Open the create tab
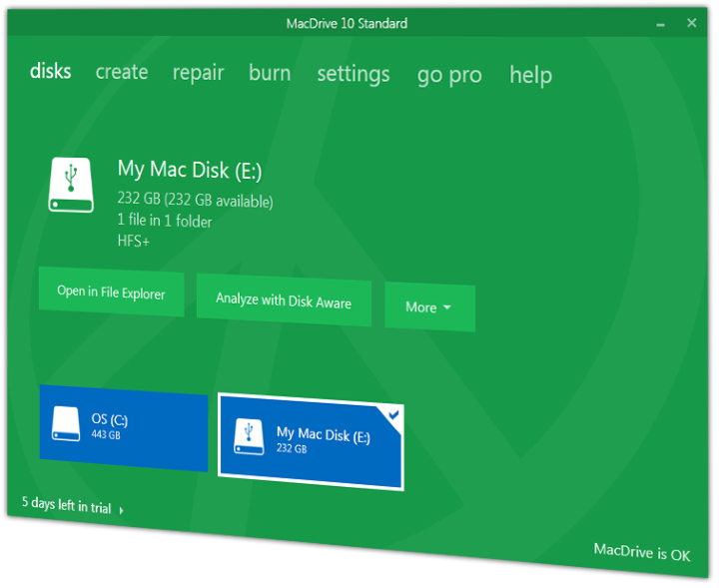The height and width of the screenshot is (588, 719). coord(122,72)
